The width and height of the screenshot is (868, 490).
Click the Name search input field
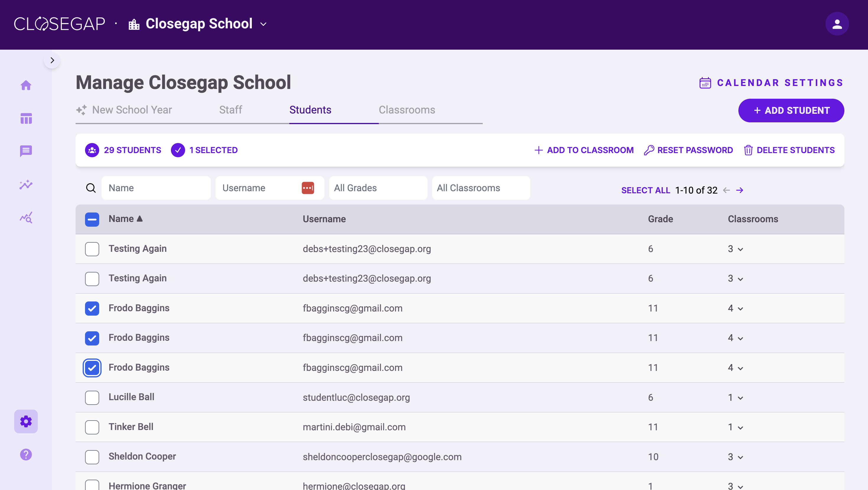pos(156,188)
